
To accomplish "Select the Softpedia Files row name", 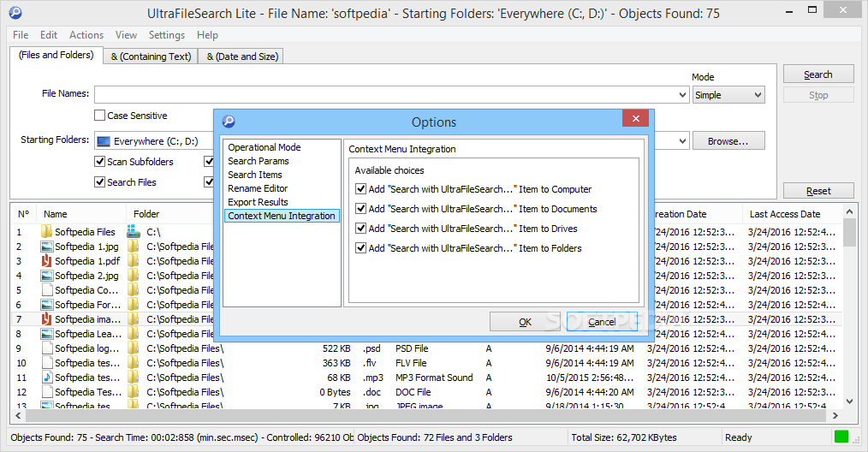I will click(85, 231).
